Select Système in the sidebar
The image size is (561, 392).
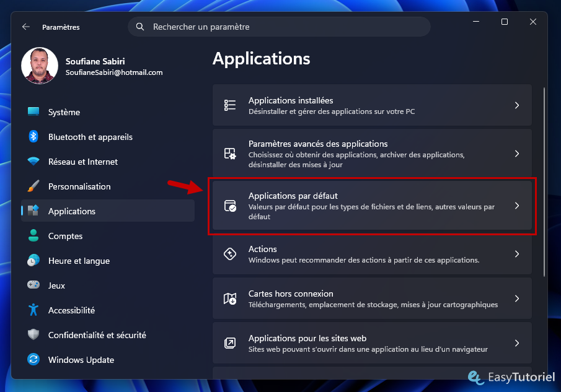[x=108, y=112]
